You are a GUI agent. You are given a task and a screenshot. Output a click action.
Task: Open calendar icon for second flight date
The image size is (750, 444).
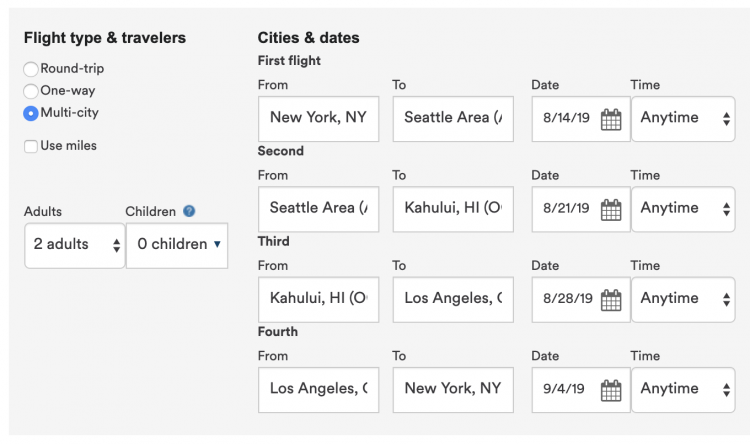coord(611,209)
